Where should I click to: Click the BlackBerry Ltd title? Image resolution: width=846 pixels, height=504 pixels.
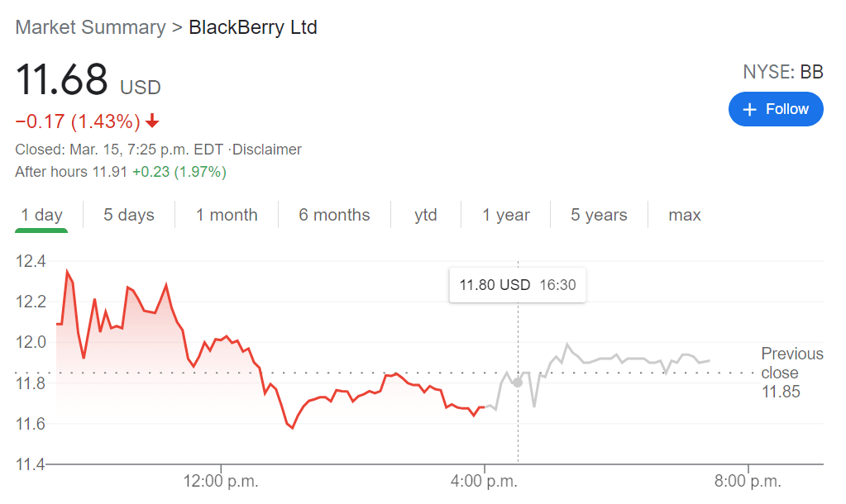click(x=253, y=27)
